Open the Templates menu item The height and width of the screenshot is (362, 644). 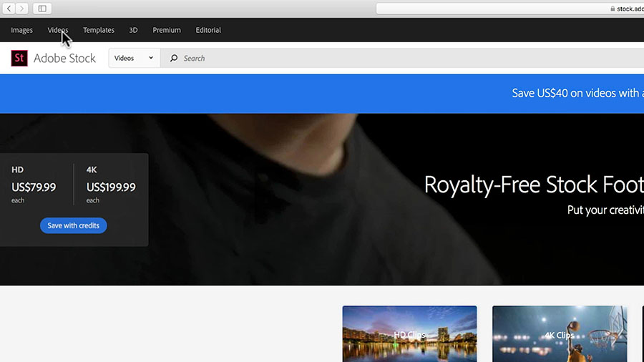pos(99,30)
